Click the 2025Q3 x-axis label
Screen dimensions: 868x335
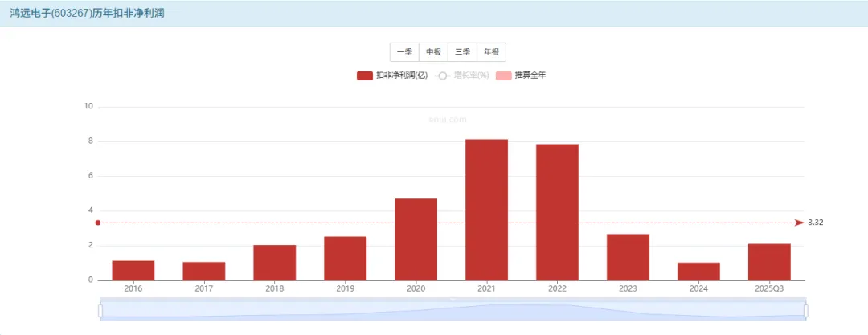(769, 289)
